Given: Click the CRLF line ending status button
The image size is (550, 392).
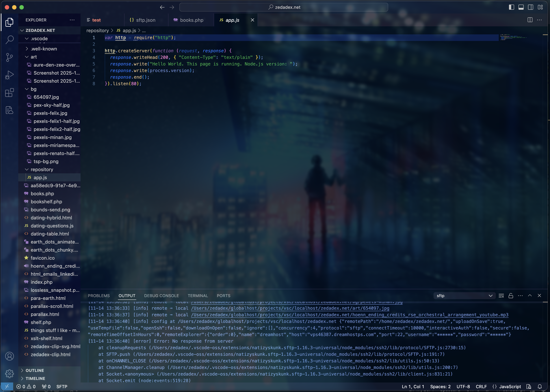Looking at the screenshot, I should 481,387.
